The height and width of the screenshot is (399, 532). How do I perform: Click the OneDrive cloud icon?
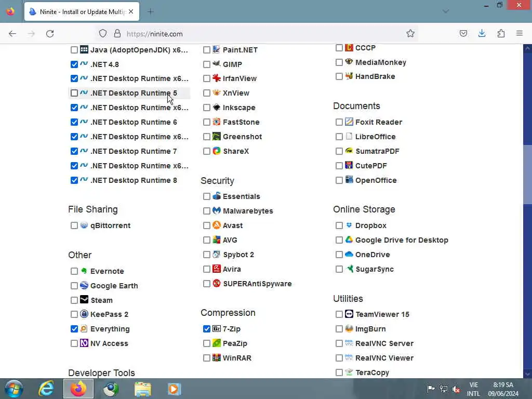[x=349, y=254]
